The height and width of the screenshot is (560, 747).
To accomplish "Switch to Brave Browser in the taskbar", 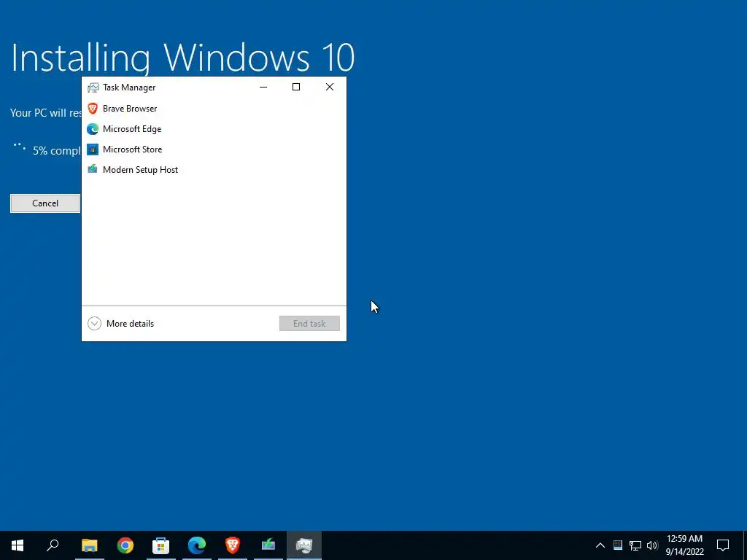I will [233, 545].
